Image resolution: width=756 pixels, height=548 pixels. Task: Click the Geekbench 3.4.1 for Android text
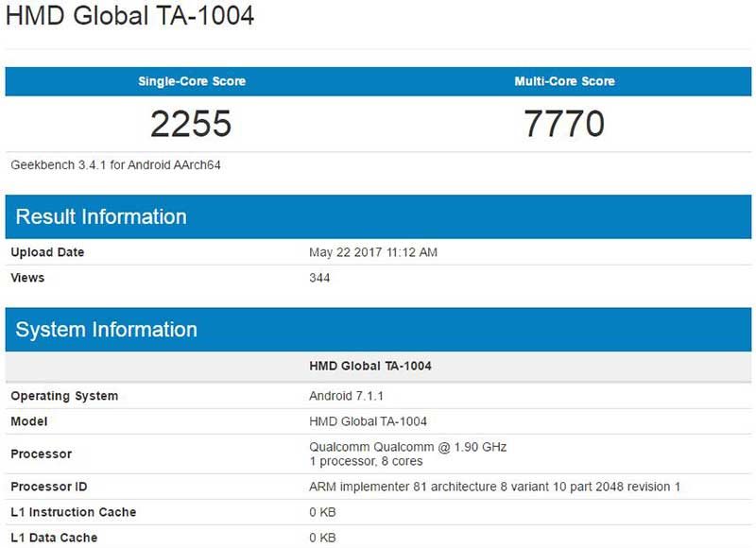[x=115, y=164]
